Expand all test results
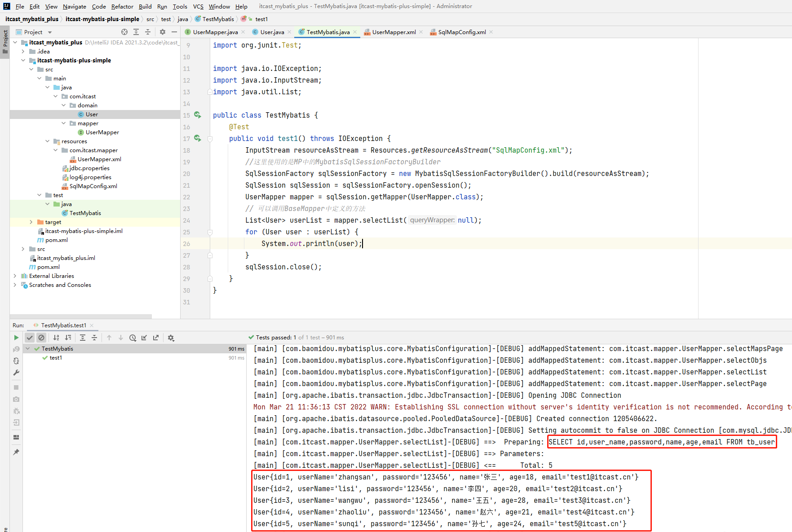792x532 pixels. 83,338
